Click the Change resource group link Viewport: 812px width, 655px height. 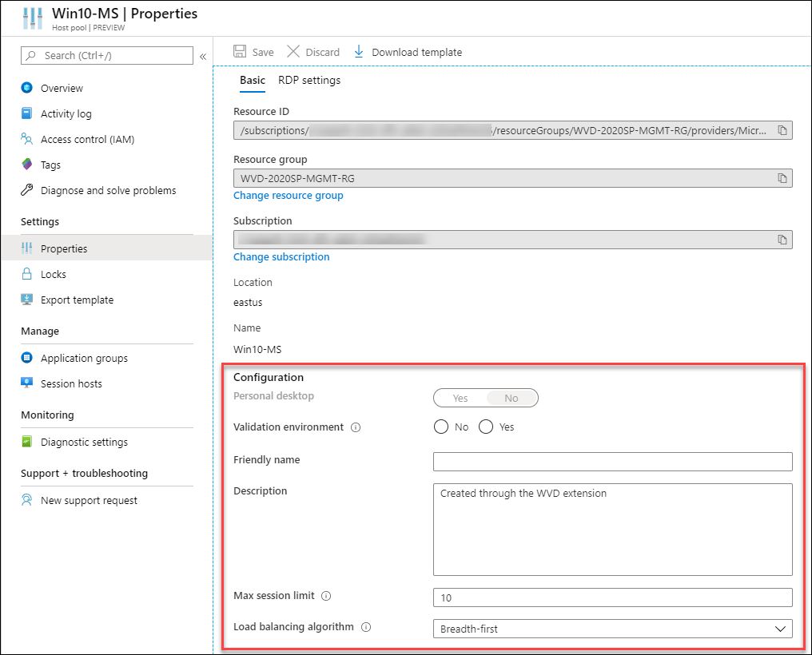click(289, 196)
